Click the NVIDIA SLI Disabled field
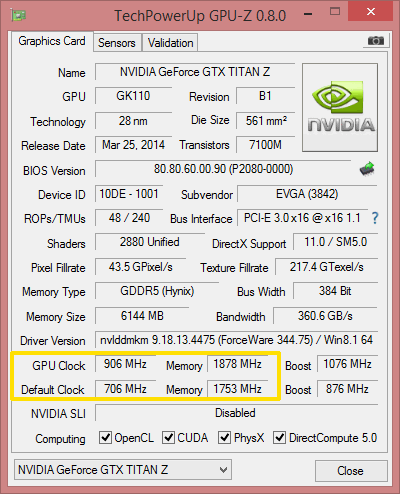400x494 pixels. pyautogui.click(x=235, y=413)
